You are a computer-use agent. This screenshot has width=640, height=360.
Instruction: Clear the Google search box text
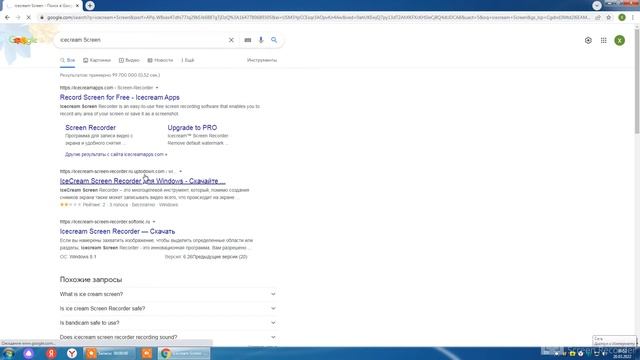pyautogui.click(x=231, y=40)
